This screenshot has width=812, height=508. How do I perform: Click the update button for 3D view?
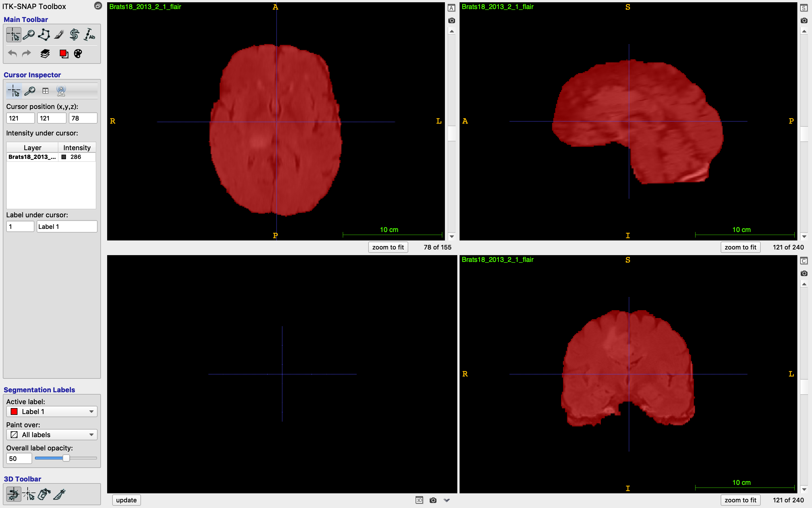pyautogui.click(x=126, y=500)
